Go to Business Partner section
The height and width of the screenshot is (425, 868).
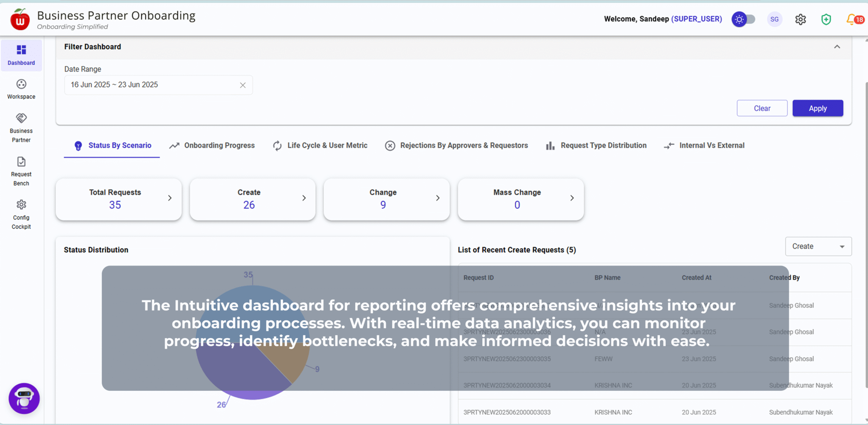[21, 118]
